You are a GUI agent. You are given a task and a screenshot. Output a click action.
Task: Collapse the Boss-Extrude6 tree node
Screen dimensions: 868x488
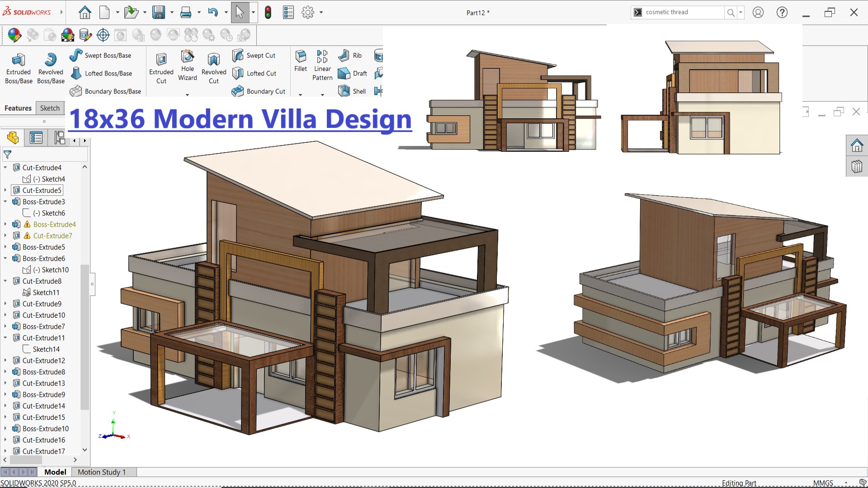5,258
